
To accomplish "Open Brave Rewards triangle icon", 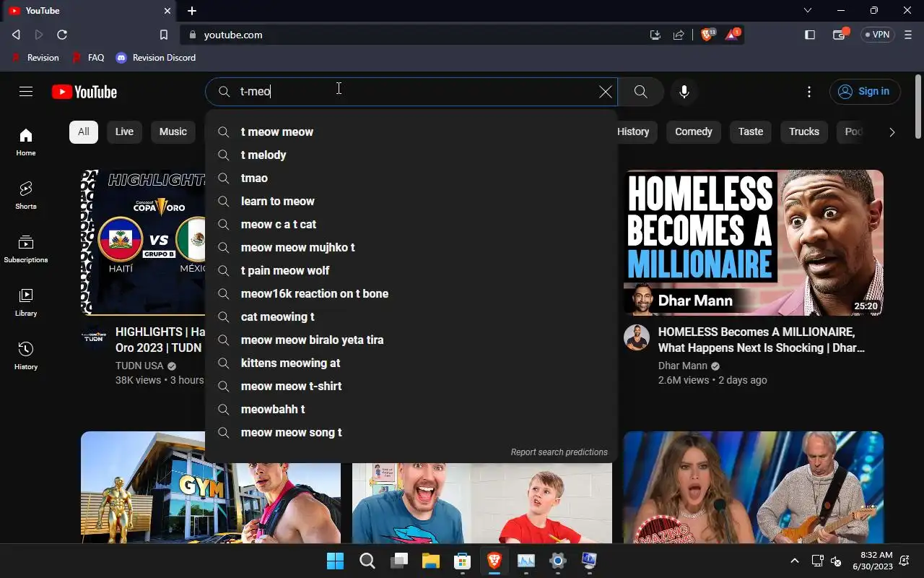I will click(732, 35).
